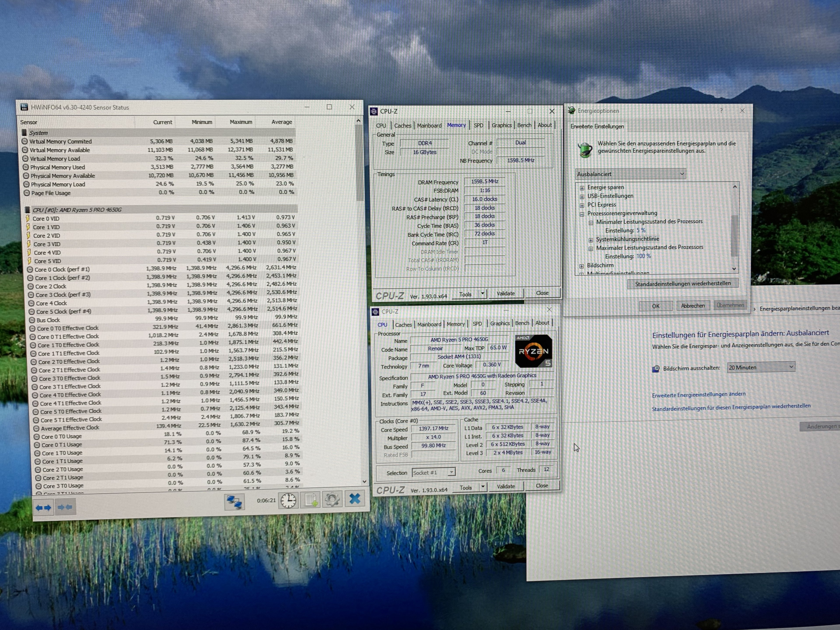840x630 pixels.
Task: Collapse Prozessorenergieverwaltung tree node
Action: coord(582,214)
